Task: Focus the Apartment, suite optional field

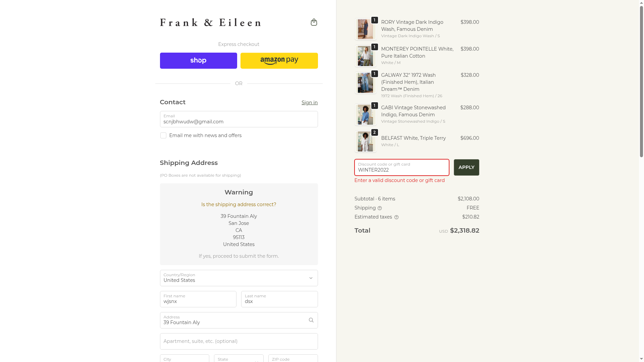Action: pos(239,341)
